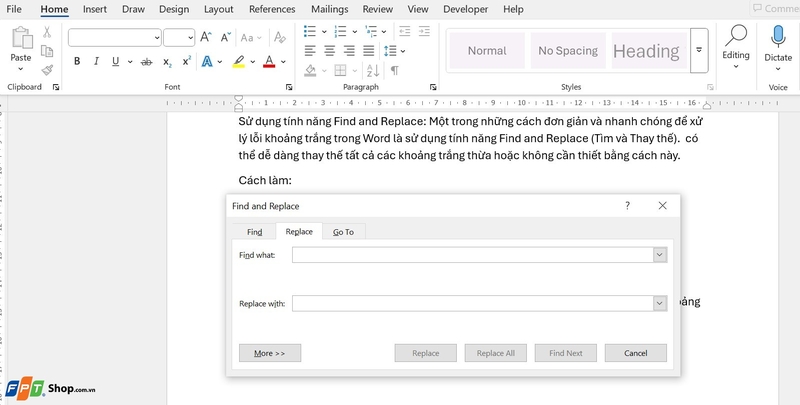The width and height of the screenshot is (800, 405).
Task: Align text left
Action: pyautogui.click(x=310, y=50)
